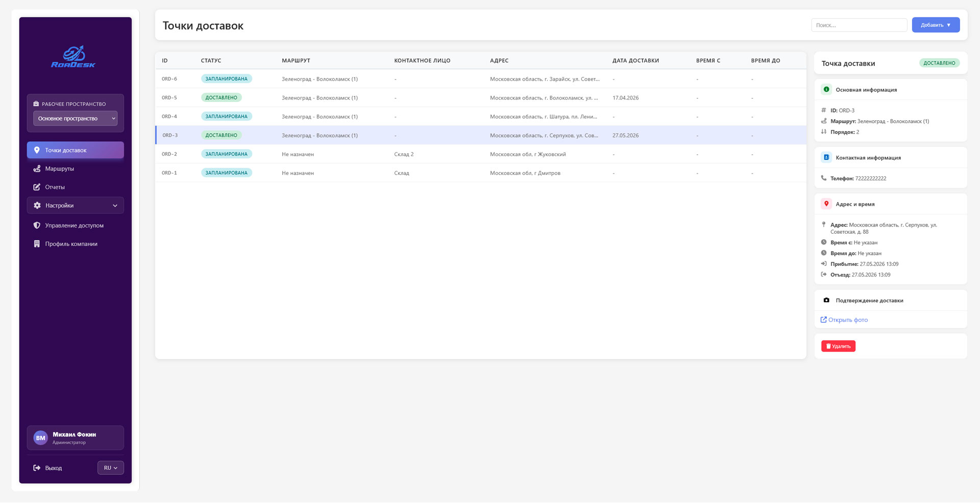This screenshot has width=980, height=504.
Task: Select the ORD-6 row
Action: tap(481, 79)
